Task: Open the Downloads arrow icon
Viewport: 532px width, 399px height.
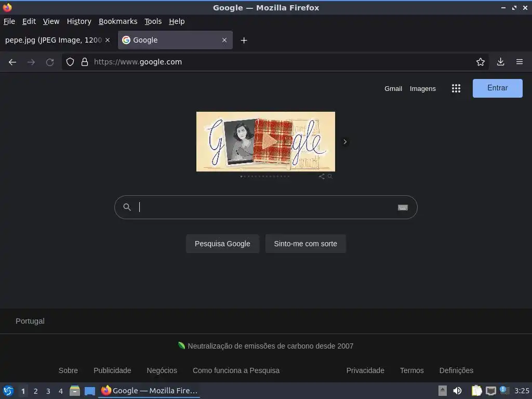Action: point(500,62)
